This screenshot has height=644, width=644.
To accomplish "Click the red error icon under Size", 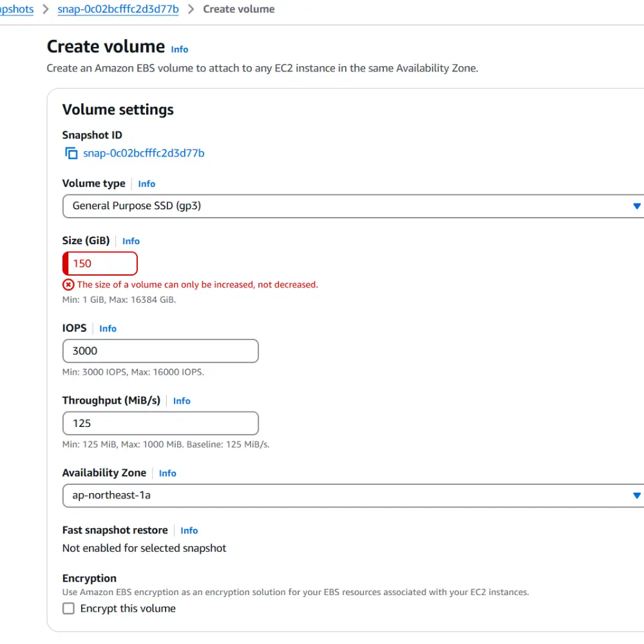I will coord(68,285).
